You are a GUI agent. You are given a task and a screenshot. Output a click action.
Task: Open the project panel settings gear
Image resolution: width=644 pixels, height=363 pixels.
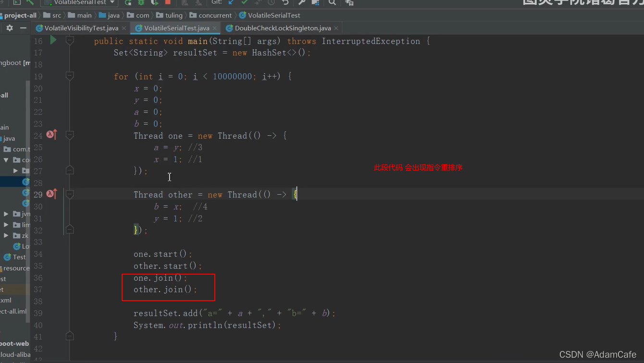tap(10, 28)
